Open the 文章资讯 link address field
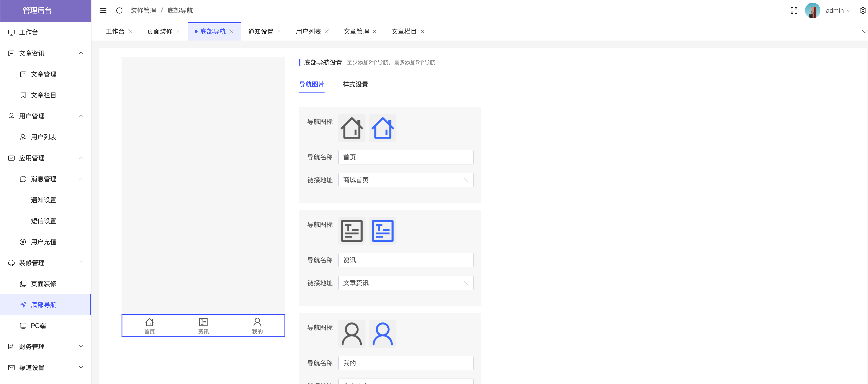 pyautogui.click(x=406, y=283)
